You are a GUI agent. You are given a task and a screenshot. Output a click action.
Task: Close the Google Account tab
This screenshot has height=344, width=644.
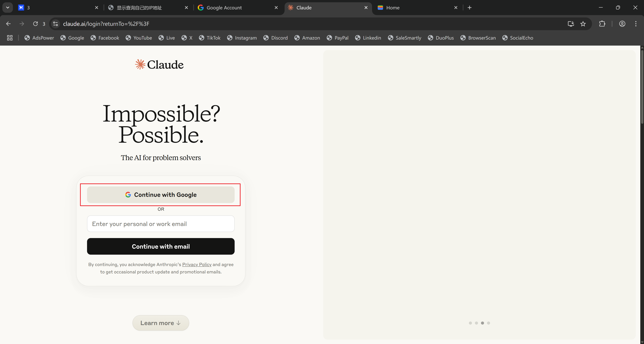(276, 8)
